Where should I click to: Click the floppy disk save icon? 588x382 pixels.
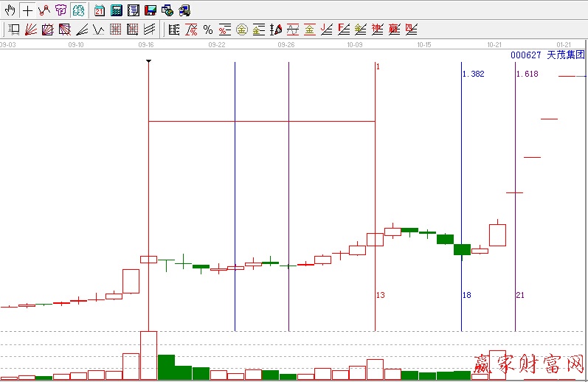150,10
